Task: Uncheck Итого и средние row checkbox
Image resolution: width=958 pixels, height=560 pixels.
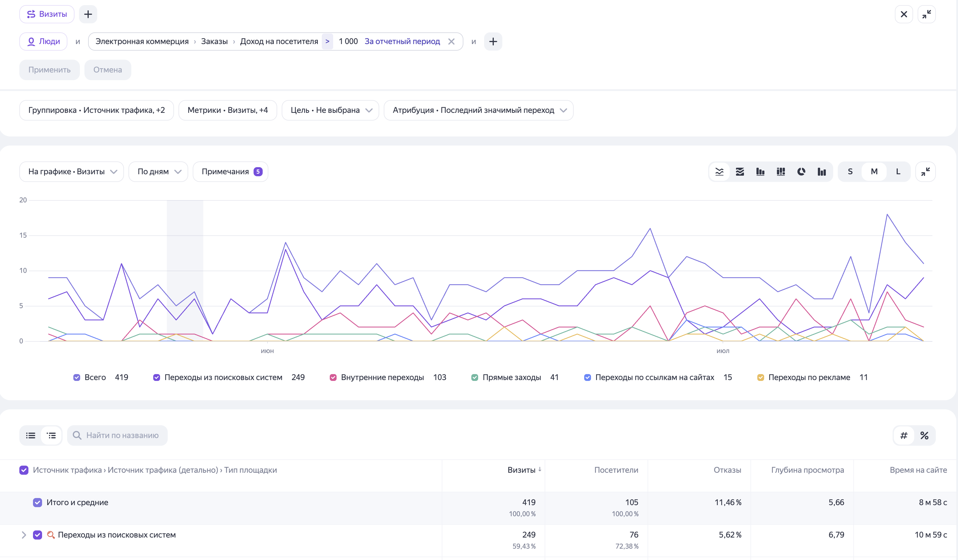Action: click(x=37, y=502)
